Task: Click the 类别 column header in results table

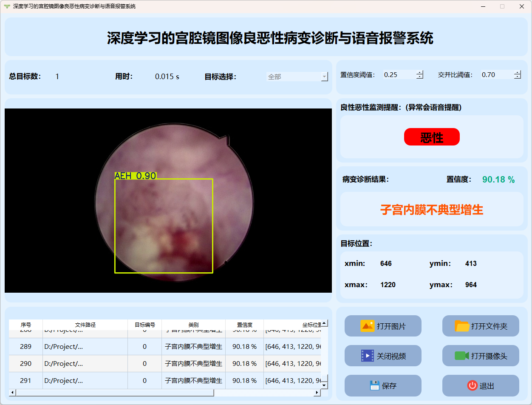Action: pyautogui.click(x=193, y=325)
